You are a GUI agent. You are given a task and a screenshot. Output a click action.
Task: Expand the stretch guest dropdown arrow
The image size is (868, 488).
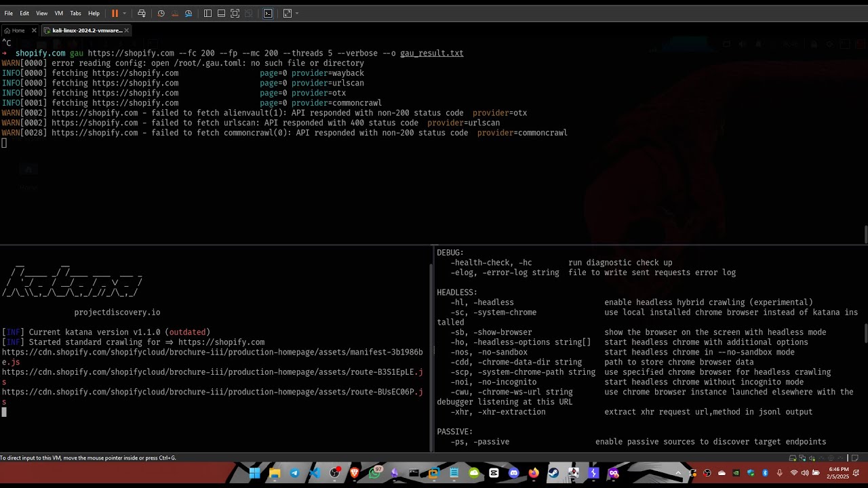[x=297, y=13]
